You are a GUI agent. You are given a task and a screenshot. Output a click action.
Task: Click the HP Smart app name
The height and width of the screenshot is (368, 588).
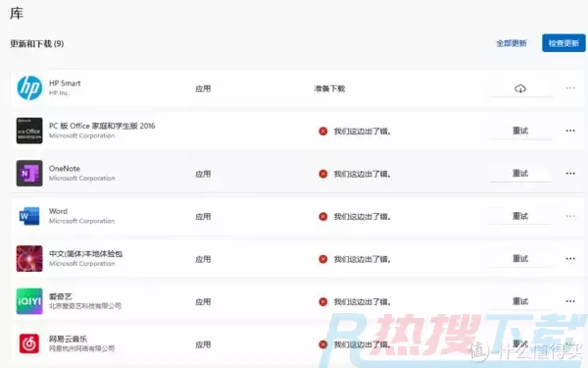click(x=65, y=83)
